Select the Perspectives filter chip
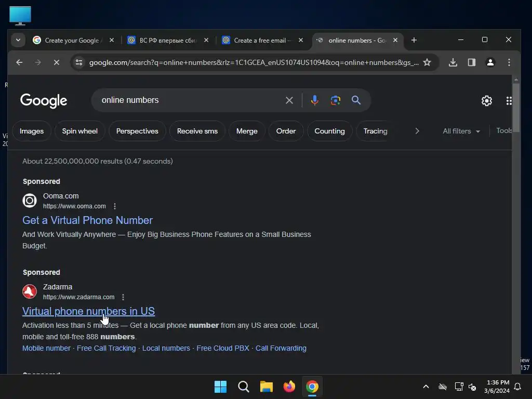The height and width of the screenshot is (399, 532). pyautogui.click(x=137, y=131)
